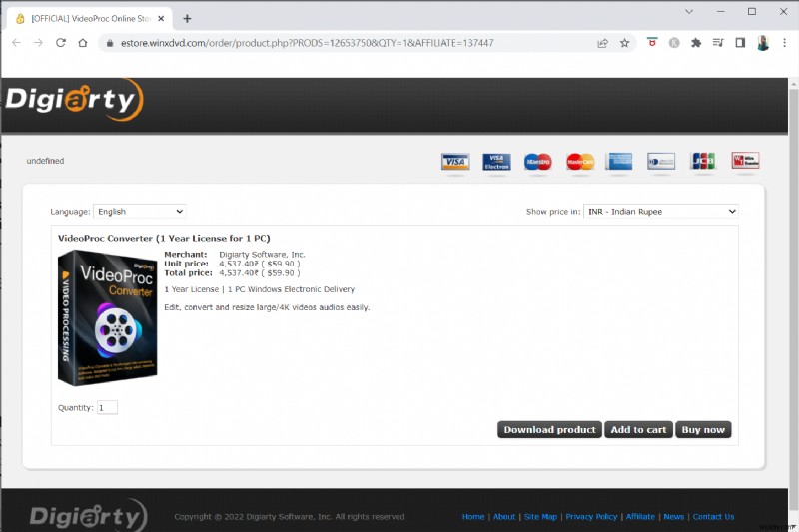Screen dimensions: 799x532
Task: Click the VideoProc Converter product title
Action: (x=164, y=239)
